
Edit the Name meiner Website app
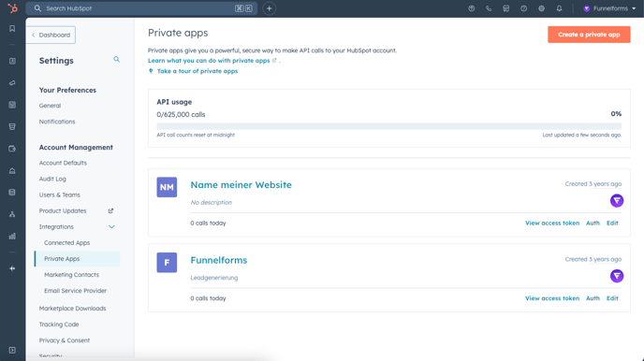[612, 224]
